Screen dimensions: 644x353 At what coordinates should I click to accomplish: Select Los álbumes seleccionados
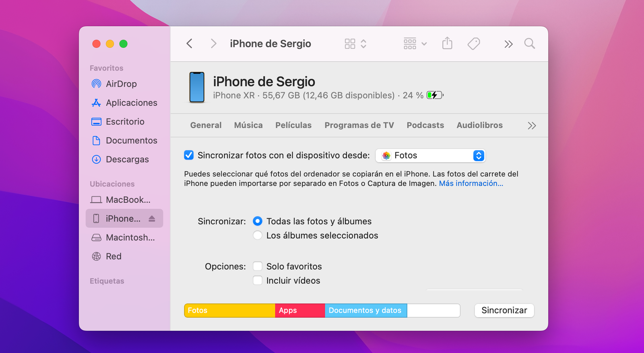coord(258,235)
